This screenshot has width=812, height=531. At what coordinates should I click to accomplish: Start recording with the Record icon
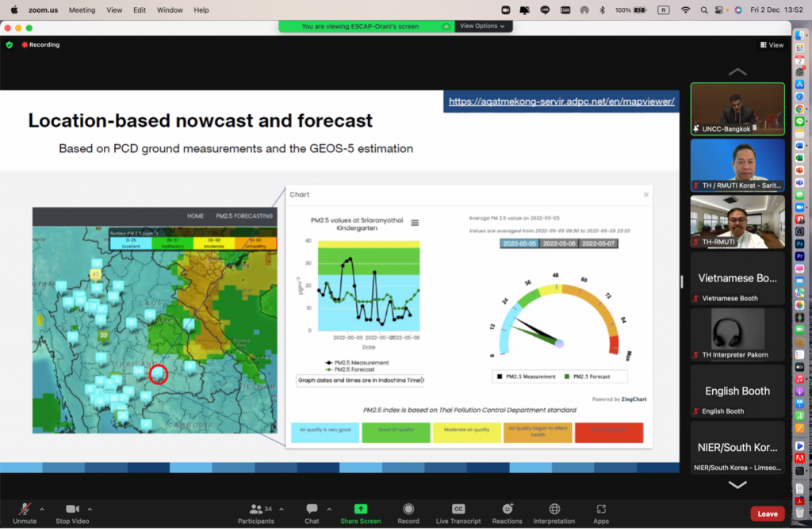point(408,509)
